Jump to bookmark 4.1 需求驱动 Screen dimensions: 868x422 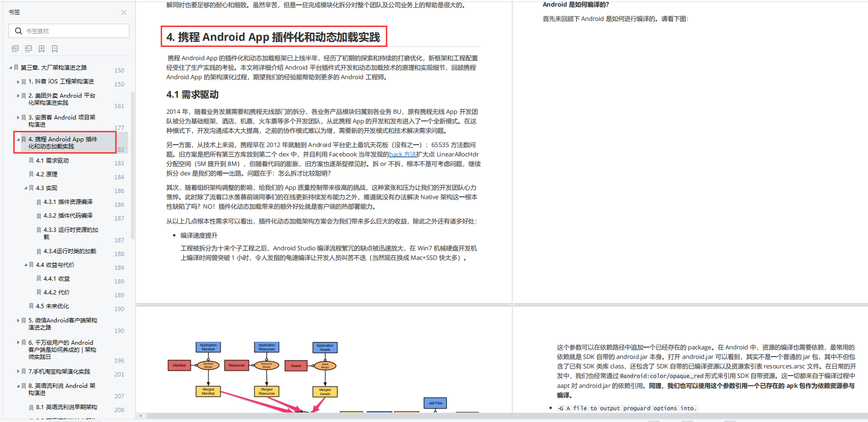52,161
